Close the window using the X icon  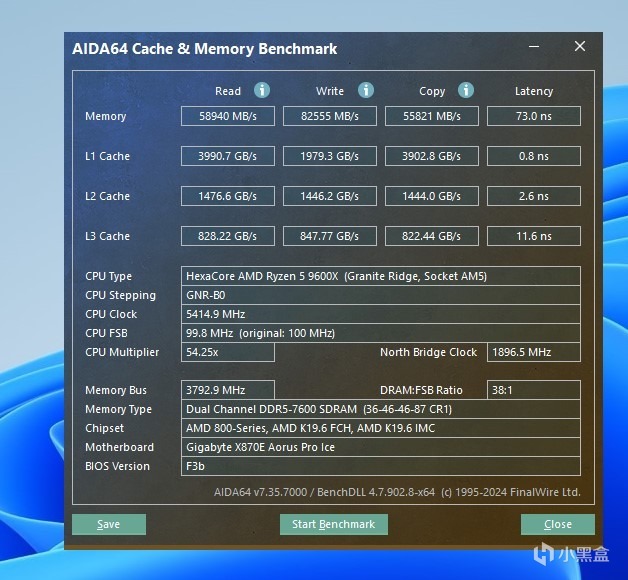tap(580, 46)
